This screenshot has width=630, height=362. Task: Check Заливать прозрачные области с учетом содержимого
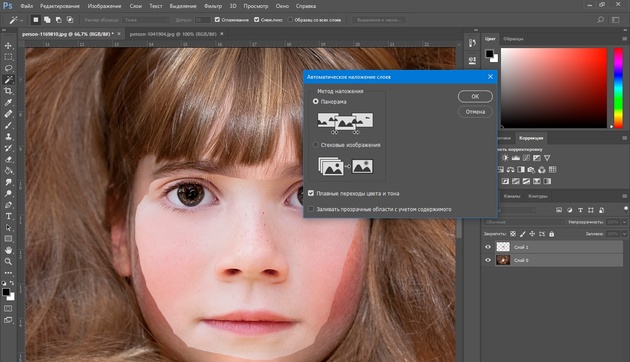(311, 209)
